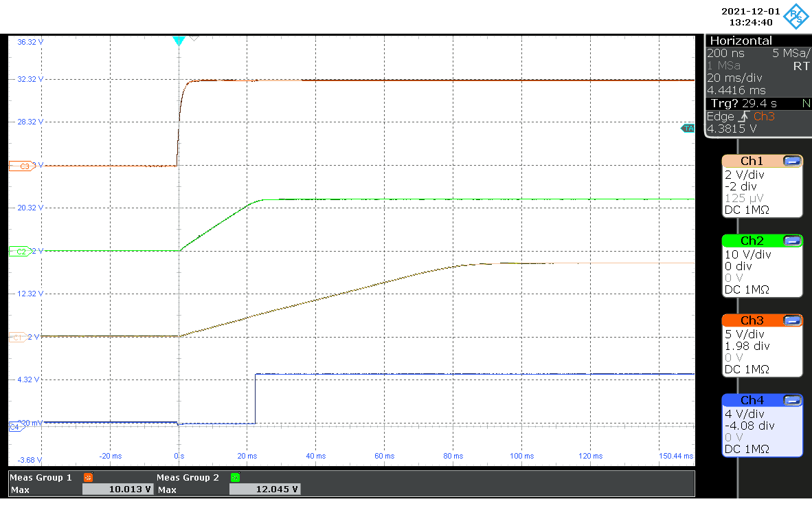Click the green C2 ground level marker
This screenshot has height=528, width=812.
tap(19, 252)
